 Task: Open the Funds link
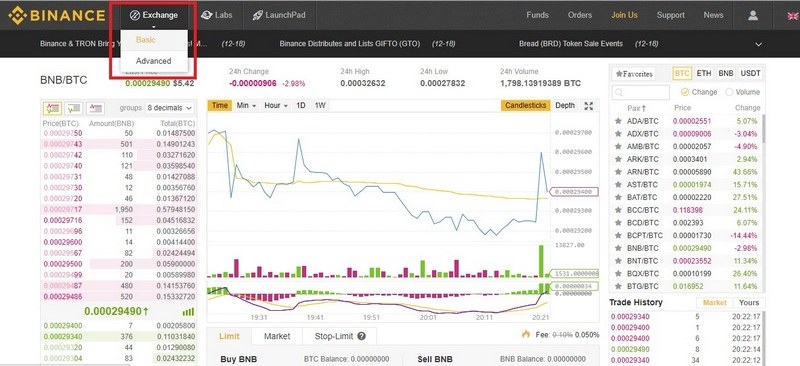pos(537,15)
